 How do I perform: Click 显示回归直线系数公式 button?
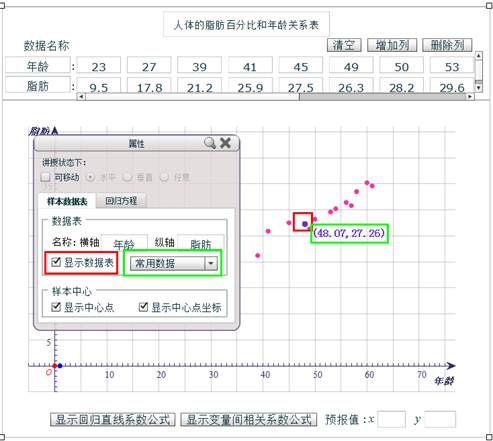(113, 420)
